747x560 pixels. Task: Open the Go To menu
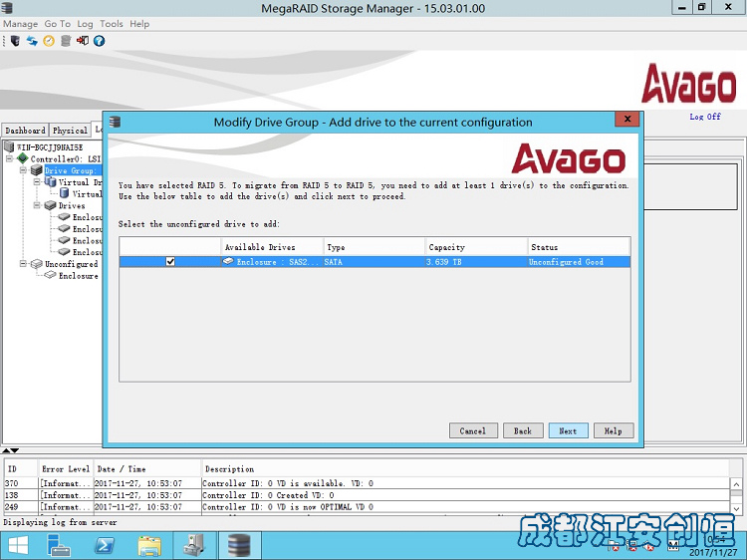point(57,24)
